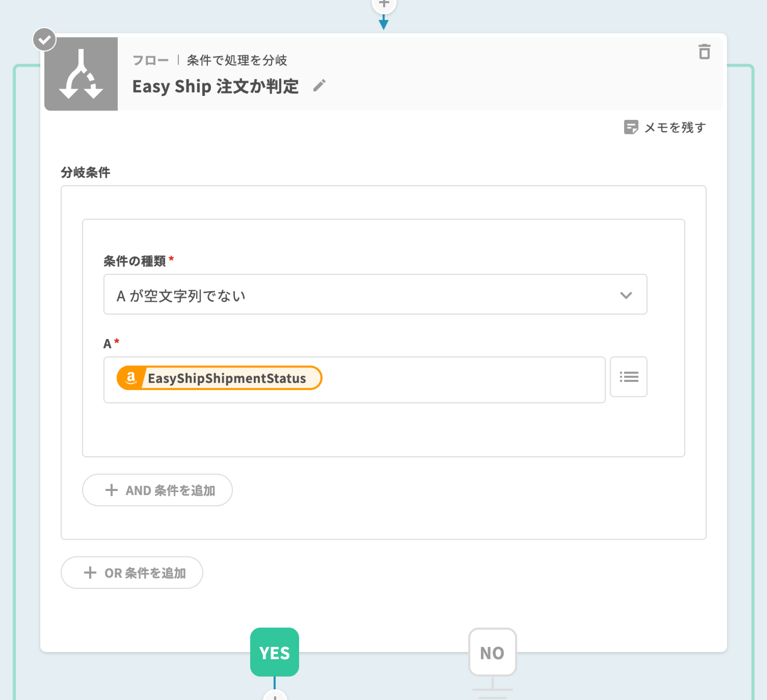This screenshot has width=767, height=700.
Task: Add step with plus circle at top
Action: (x=383, y=4)
